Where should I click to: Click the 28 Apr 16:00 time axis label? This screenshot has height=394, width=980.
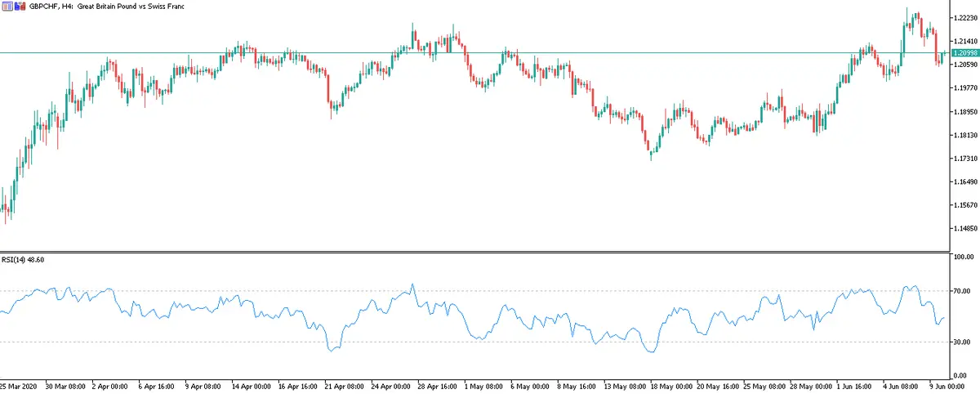437,386
